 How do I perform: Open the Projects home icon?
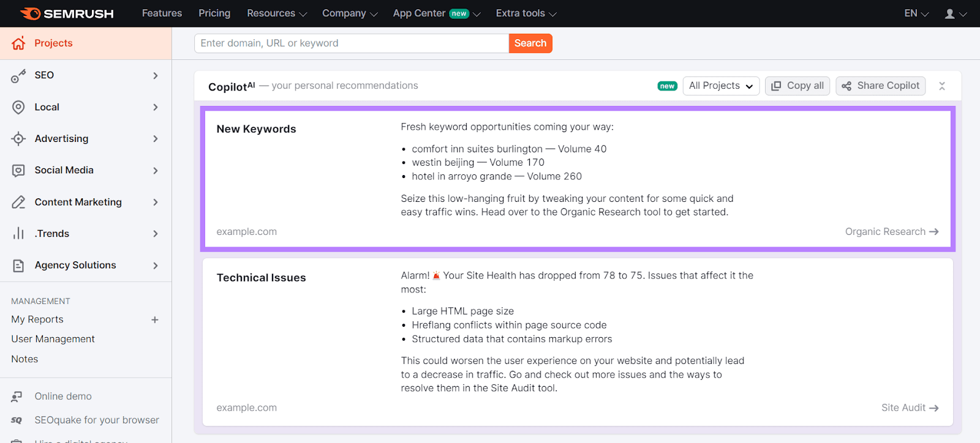click(x=19, y=43)
